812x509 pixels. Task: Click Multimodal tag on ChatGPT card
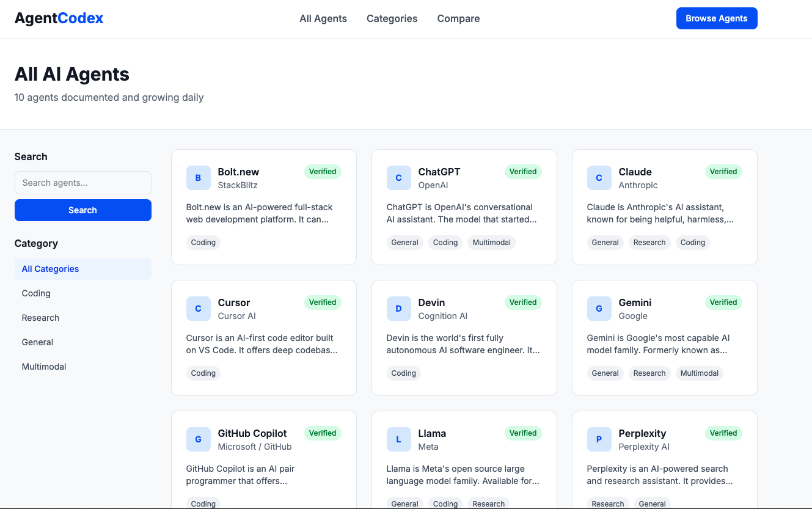pos(492,243)
